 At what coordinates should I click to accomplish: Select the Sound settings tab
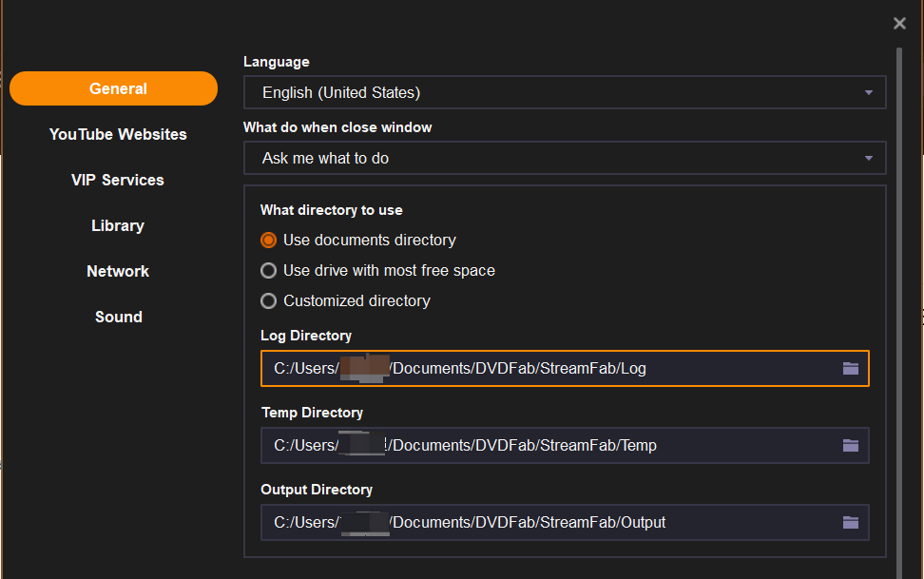click(x=118, y=317)
